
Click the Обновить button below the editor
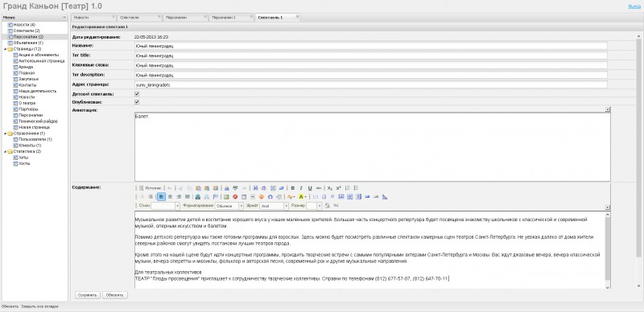pyautogui.click(x=115, y=295)
